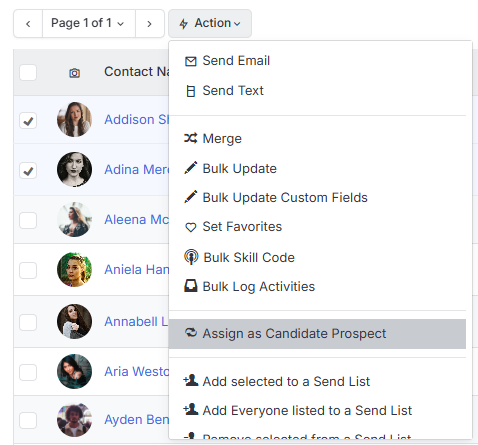Expand the Page 1 of 1 dropdown
Screen dimensions: 478x445
click(x=89, y=23)
